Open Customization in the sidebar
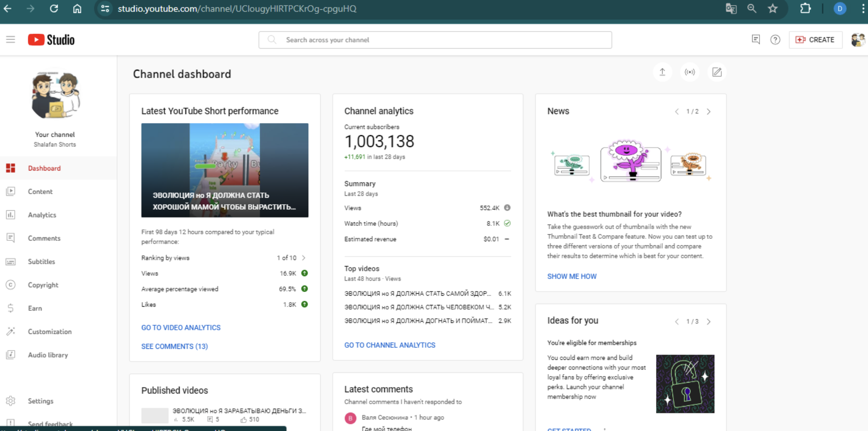868x431 pixels. click(58, 331)
